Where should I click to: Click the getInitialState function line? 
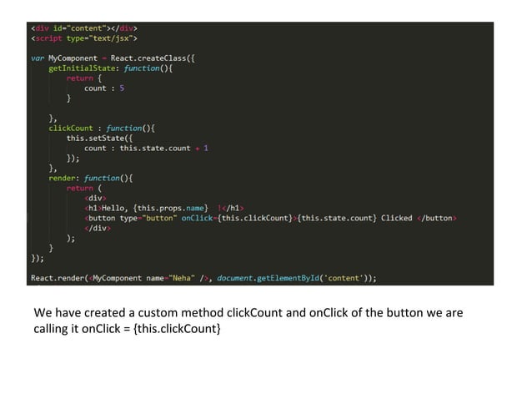pos(111,68)
